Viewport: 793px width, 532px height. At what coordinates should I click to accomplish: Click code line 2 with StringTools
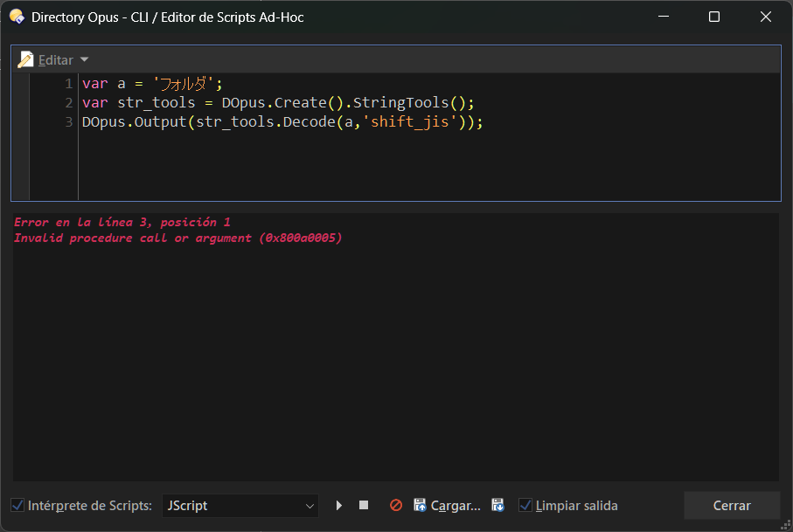coord(278,102)
